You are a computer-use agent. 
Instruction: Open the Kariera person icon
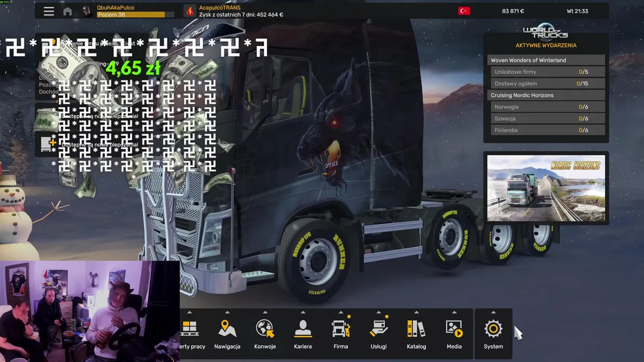click(303, 329)
